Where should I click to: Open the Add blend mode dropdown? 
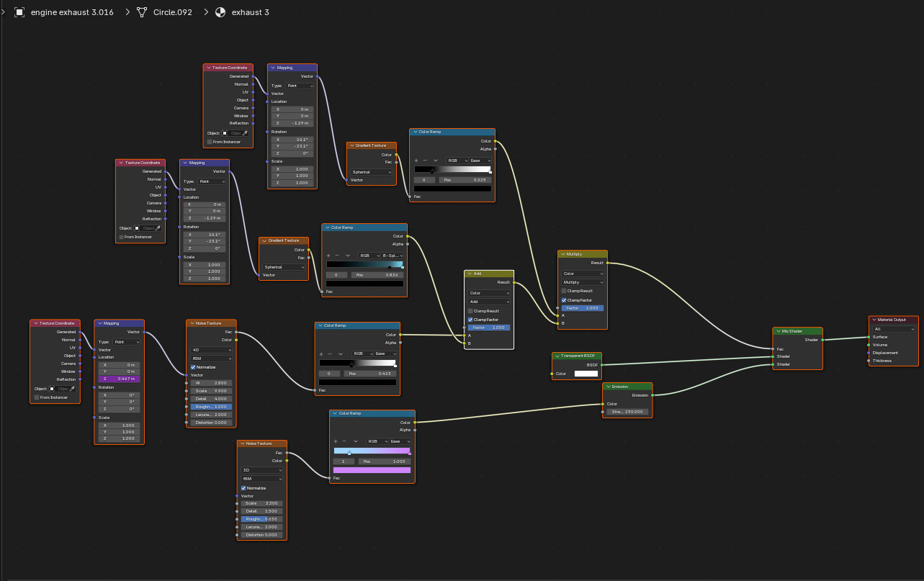coord(489,302)
